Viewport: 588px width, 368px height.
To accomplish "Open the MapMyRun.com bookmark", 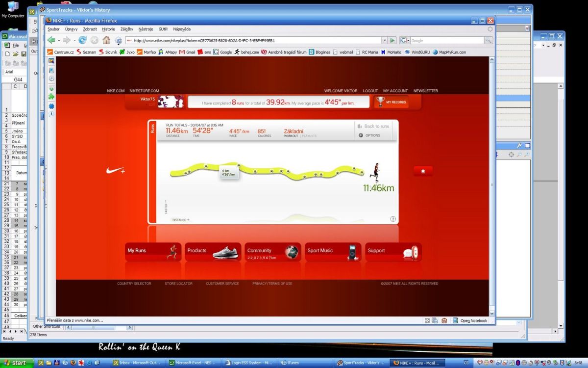I will point(449,52).
